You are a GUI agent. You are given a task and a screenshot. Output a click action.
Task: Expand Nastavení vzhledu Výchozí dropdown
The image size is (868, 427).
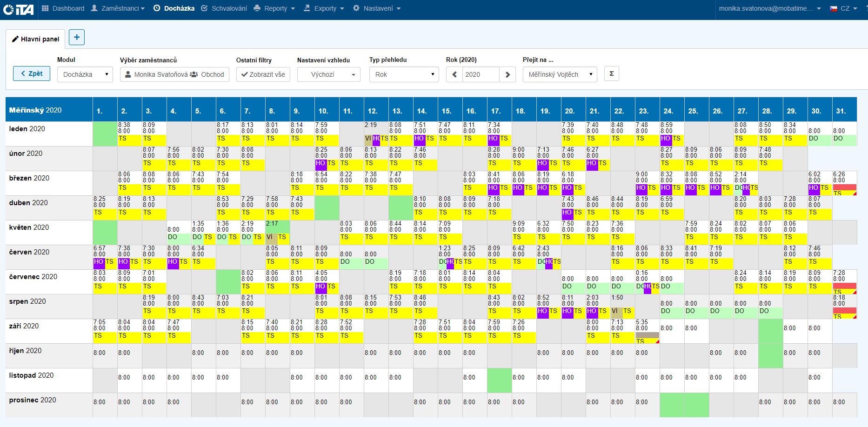[328, 74]
